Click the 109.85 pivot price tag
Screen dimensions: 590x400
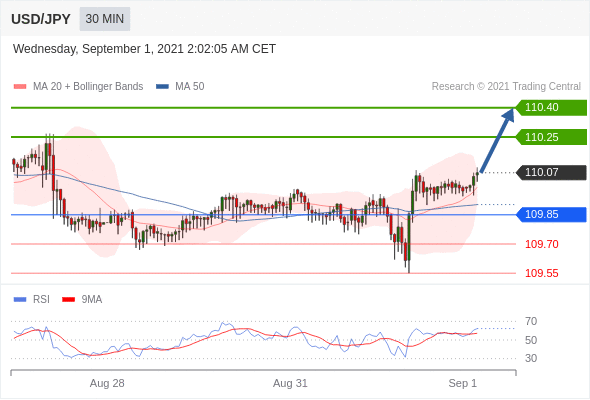pyautogui.click(x=551, y=214)
